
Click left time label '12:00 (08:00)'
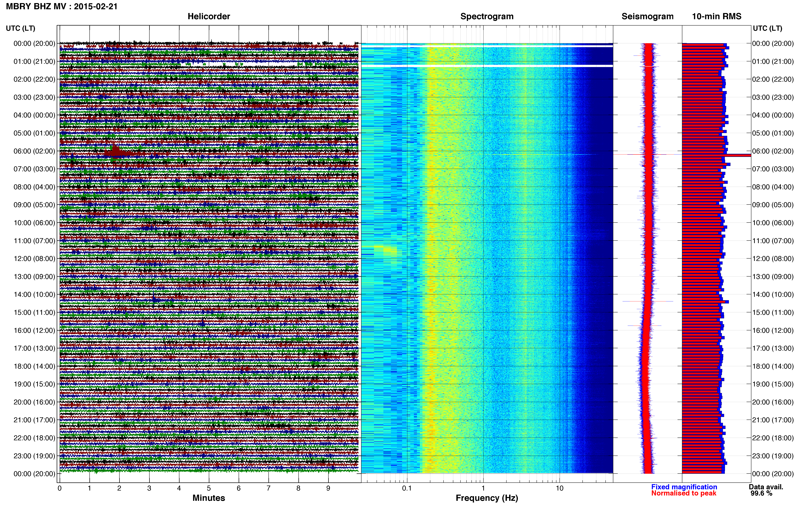click(x=34, y=258)
